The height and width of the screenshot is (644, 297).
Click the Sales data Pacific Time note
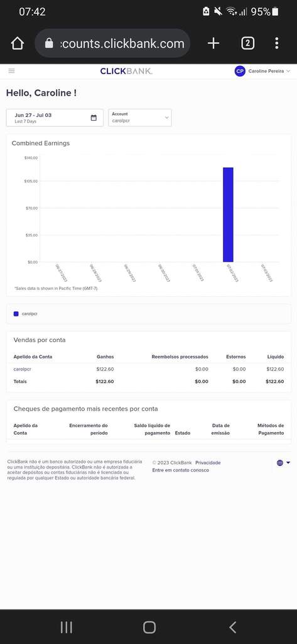pos(57,288)
